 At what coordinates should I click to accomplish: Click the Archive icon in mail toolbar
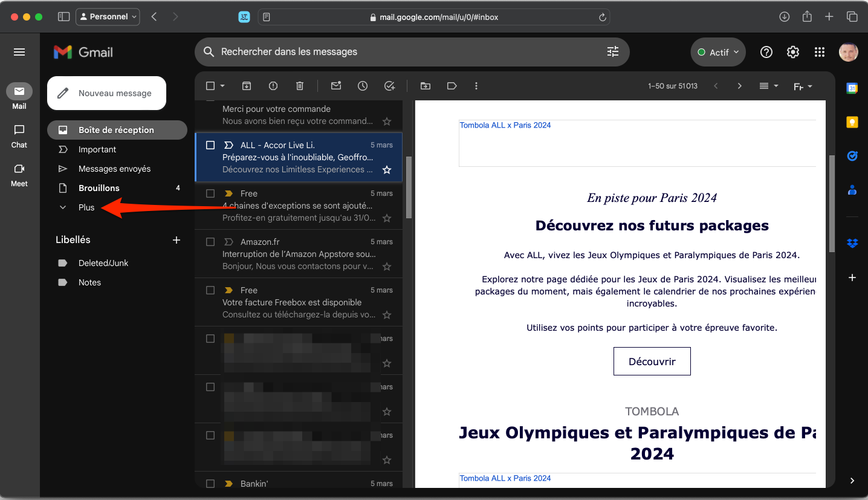tap(247, 86)
